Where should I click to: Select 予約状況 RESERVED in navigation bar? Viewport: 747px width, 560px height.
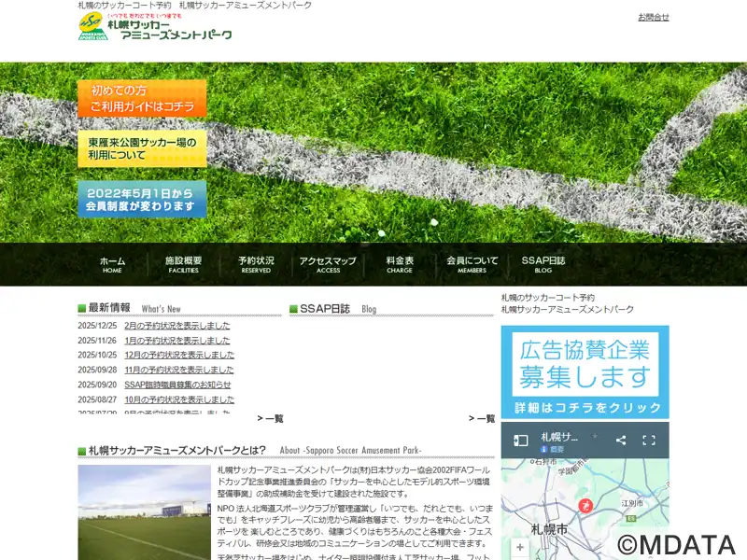[256, 264]
